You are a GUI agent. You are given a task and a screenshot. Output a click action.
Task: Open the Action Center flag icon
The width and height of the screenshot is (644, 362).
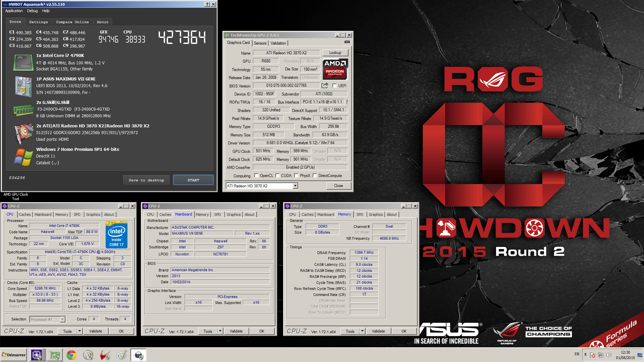[x=593, y=355]
